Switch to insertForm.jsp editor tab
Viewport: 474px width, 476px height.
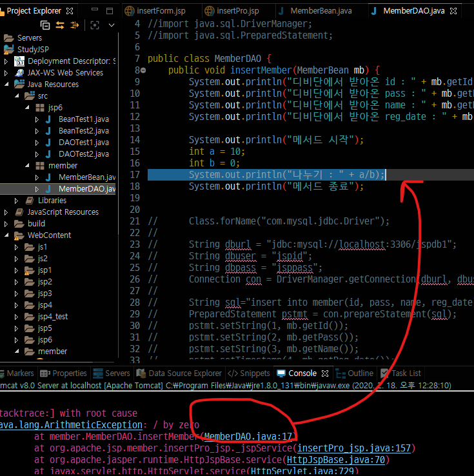click(155, 11)
